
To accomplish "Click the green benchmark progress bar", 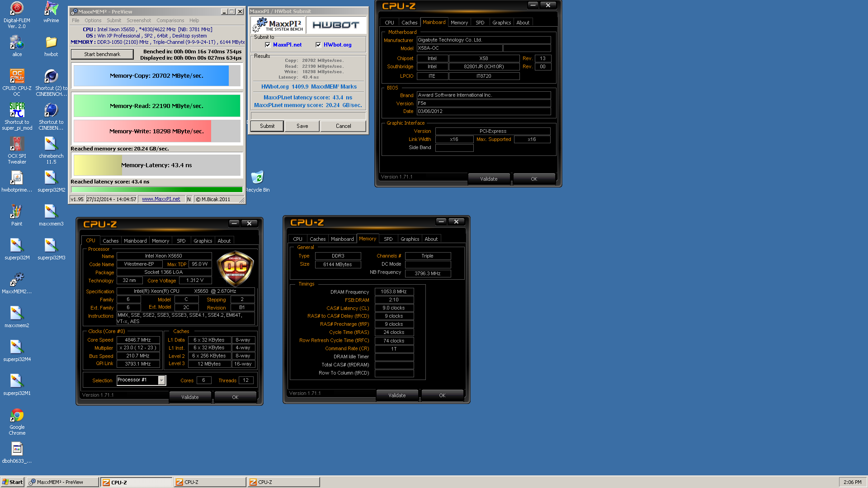I will click(157, 190).
